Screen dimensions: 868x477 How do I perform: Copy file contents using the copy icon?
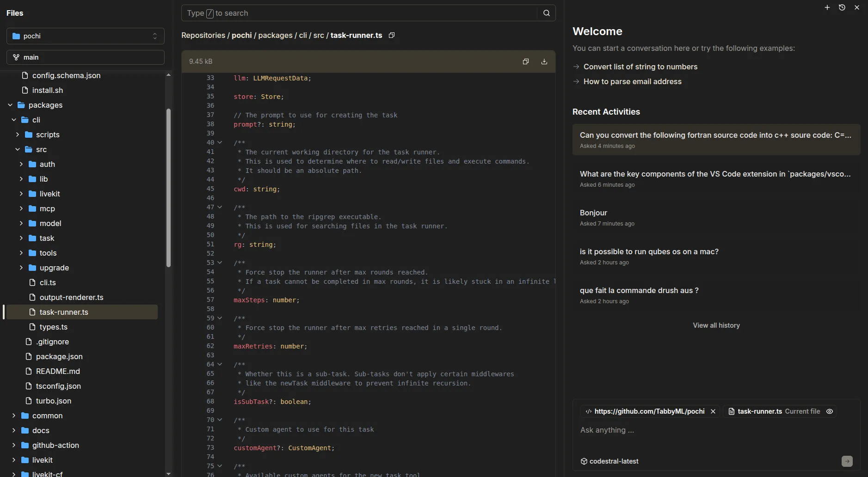[x=526, y=61]
